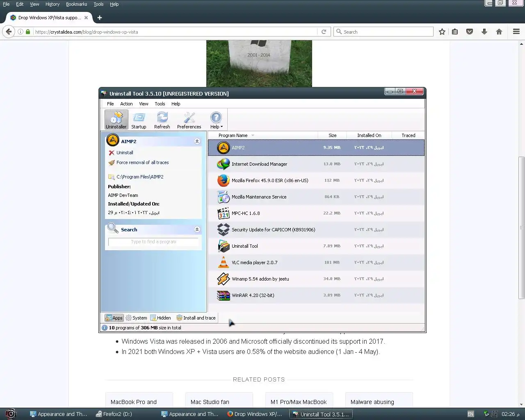Open Firefox bookmarks list icon
The height and width of the screenshot is (420, 525).
[x=455, y=32]
